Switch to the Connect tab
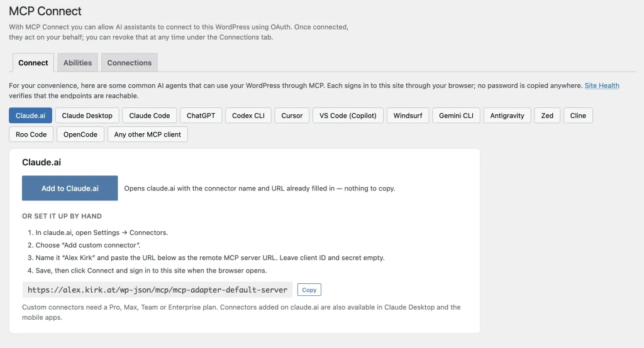Image resolution: width=644 pixels, height=348 pixels. [x=33, y=63]
